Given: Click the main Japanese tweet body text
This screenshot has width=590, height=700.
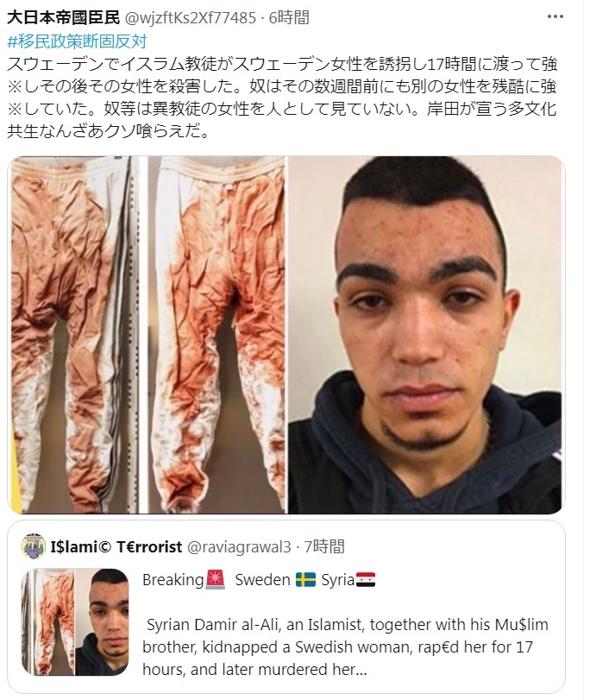Looking at the screenshot, I should click(x=282, y=98).
